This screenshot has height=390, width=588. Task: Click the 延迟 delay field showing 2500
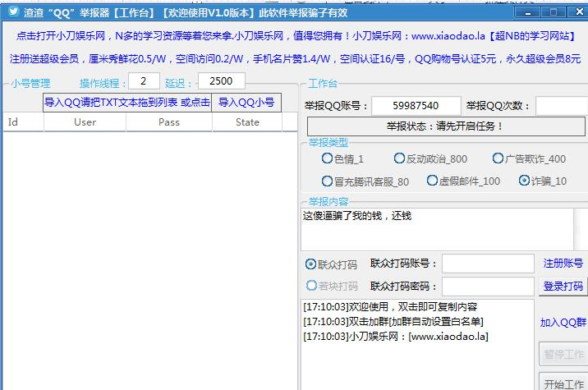click(x=222, y=81)
